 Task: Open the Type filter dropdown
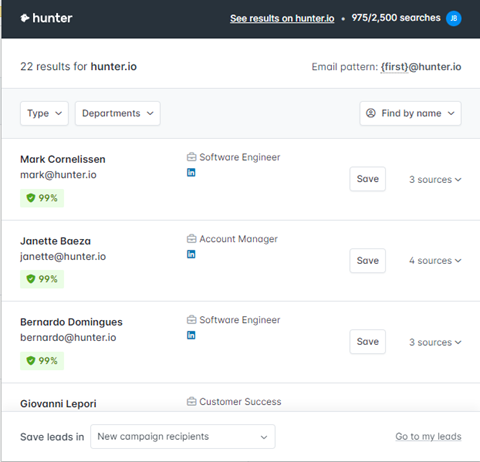coord(44,114)
